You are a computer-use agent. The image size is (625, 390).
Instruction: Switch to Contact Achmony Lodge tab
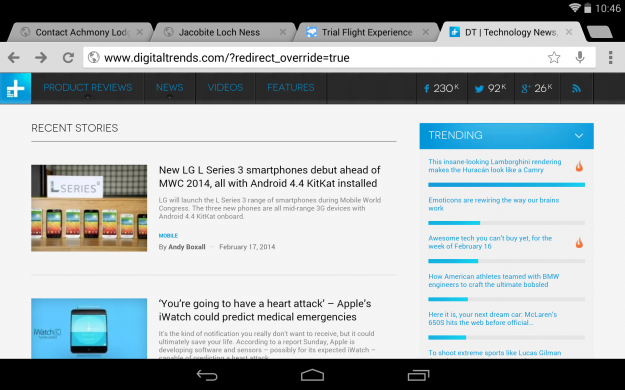tap(80, 32)
